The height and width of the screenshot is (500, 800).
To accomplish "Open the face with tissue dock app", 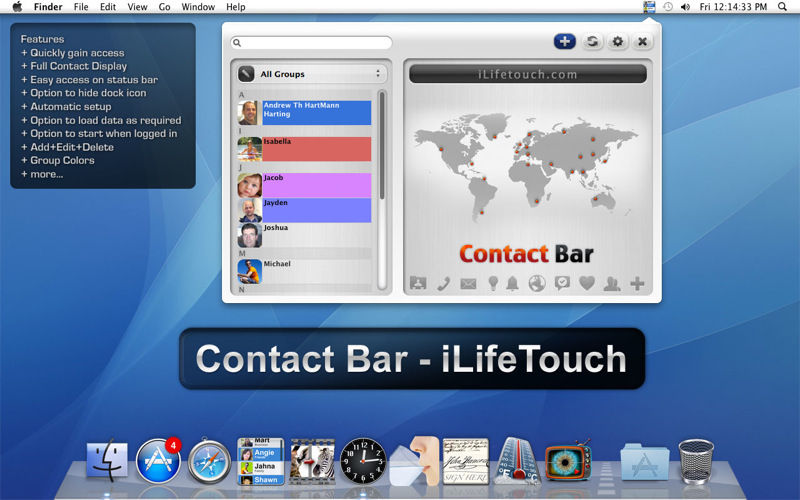I will click(x=414, y=461).
